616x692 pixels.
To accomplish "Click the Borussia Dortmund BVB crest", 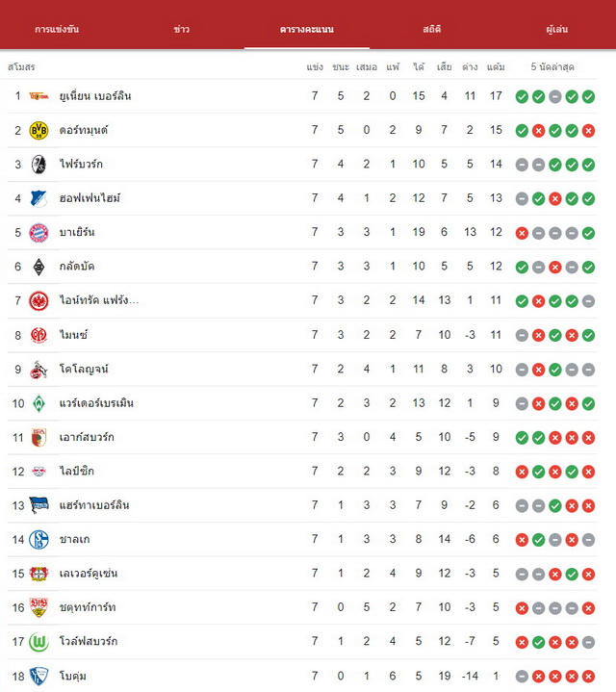I will pos(38,131).
